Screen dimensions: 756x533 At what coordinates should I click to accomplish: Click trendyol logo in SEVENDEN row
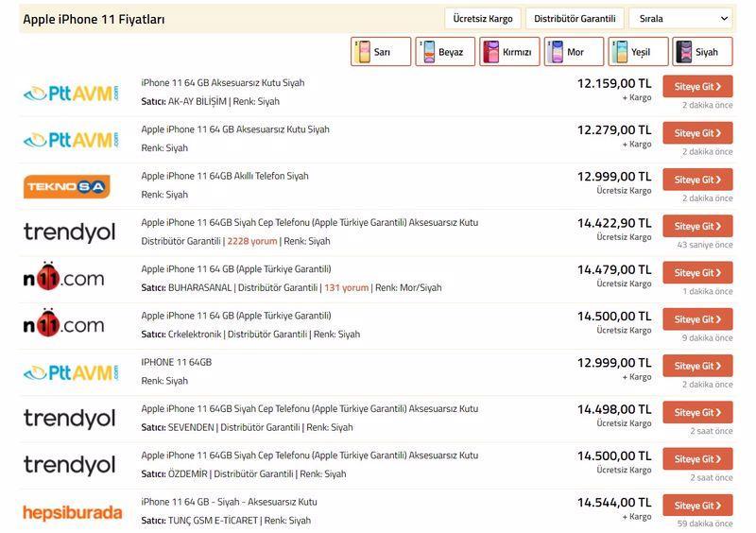[69, 419]
